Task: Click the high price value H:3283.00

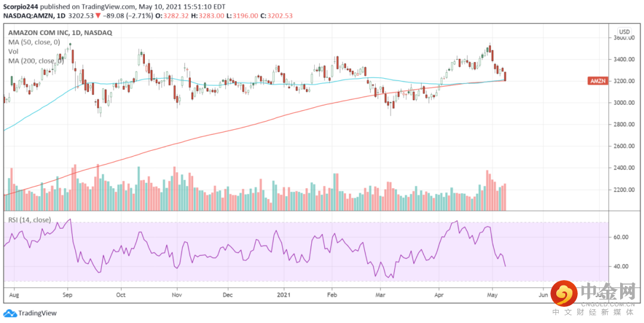Action: click(208, 15)
